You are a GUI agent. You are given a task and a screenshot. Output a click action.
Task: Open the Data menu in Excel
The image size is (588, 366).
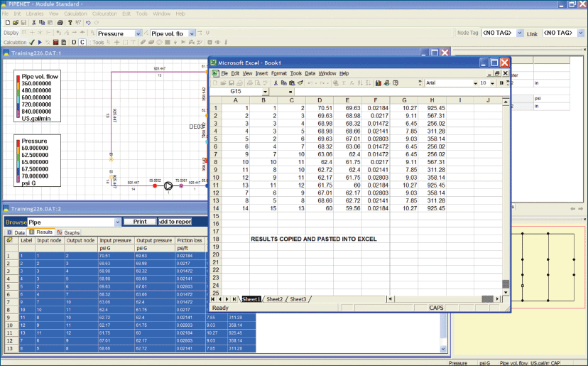click(310, 73)
